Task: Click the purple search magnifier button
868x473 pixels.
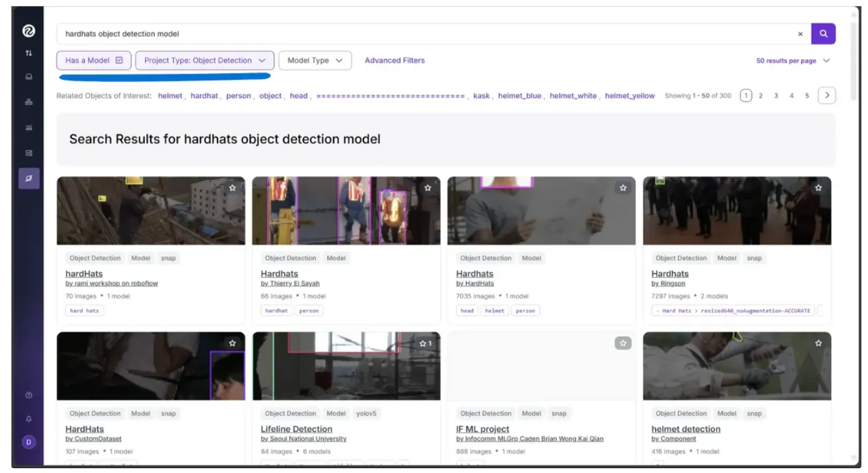Action: [823, 34]
